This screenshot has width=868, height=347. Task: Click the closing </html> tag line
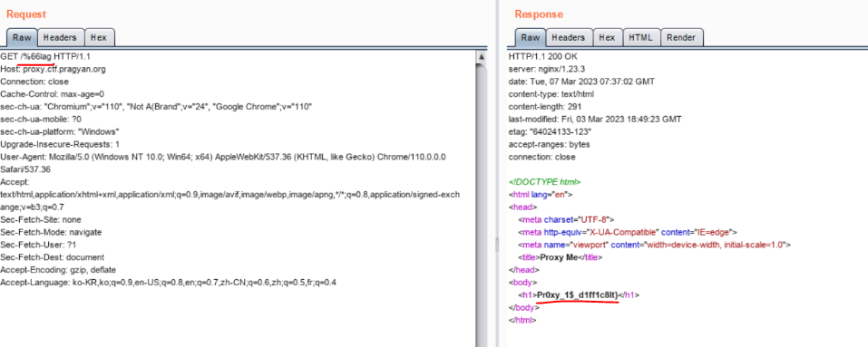point(522,320)
